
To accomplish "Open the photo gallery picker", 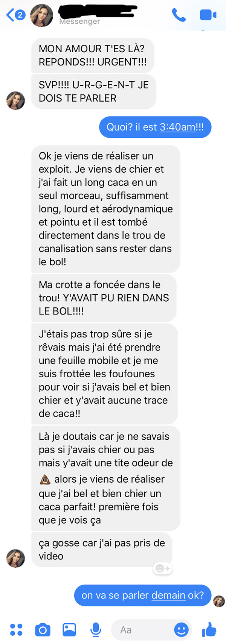I will [69, 630].
